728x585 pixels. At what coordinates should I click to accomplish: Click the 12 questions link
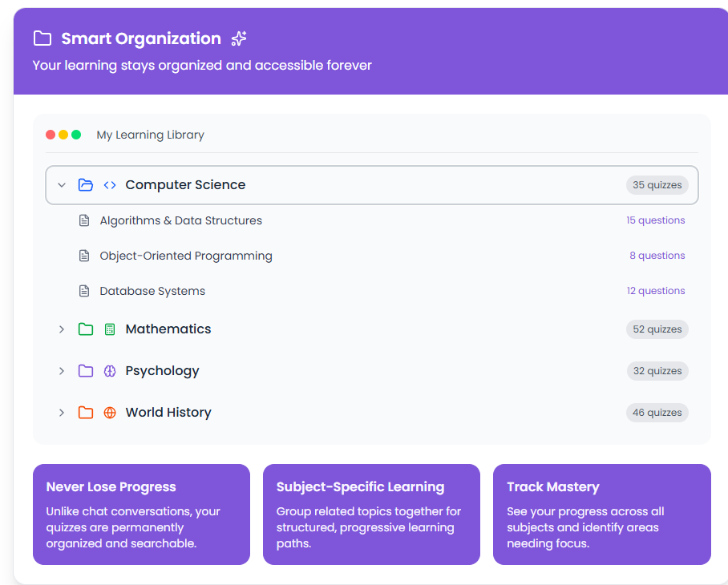[x=656, y=291]
